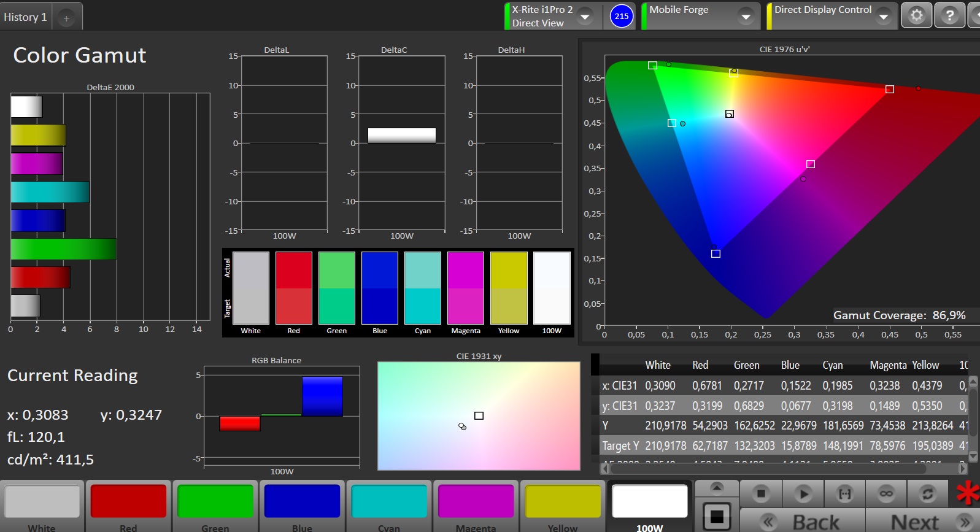Select the Yellow pattern swatch button
The height and width of the screenshot is (532, 980).
pos(563,507)
